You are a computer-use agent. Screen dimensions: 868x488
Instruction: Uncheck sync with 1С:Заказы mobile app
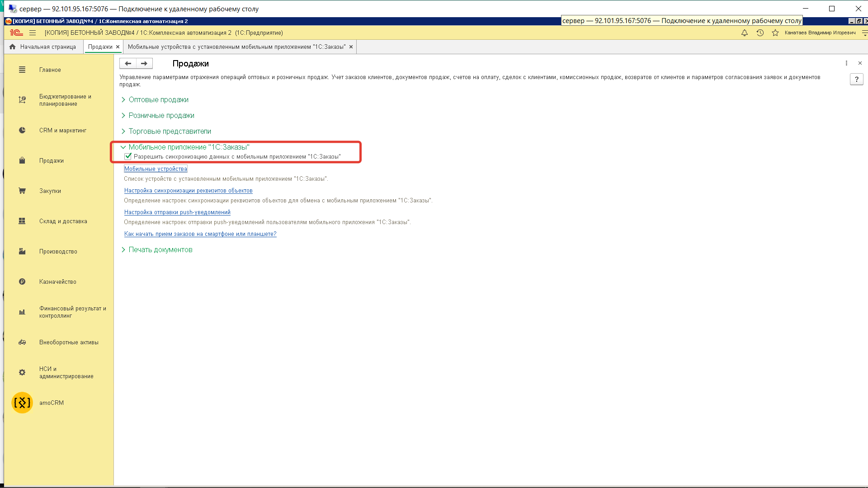pos(128,156)
